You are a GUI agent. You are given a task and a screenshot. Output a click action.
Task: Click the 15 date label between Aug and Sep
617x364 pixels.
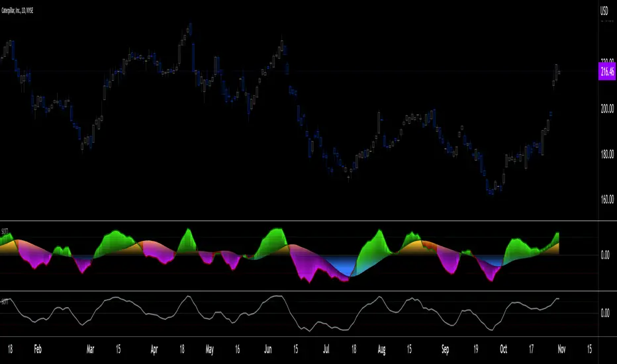410,349
